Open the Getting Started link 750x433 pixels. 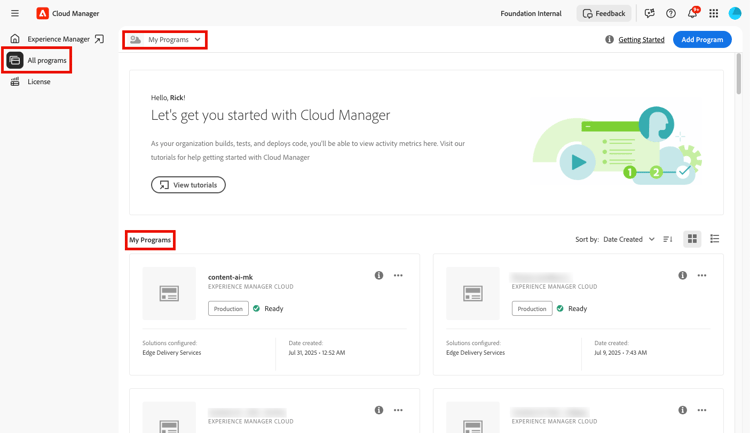point(641,40)
